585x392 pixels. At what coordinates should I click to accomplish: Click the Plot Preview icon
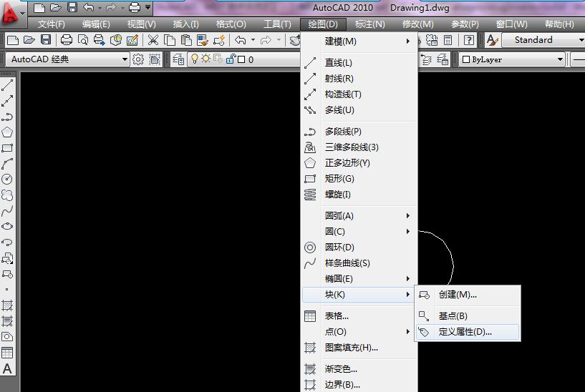pyautogui.click(x=83, y=39)
